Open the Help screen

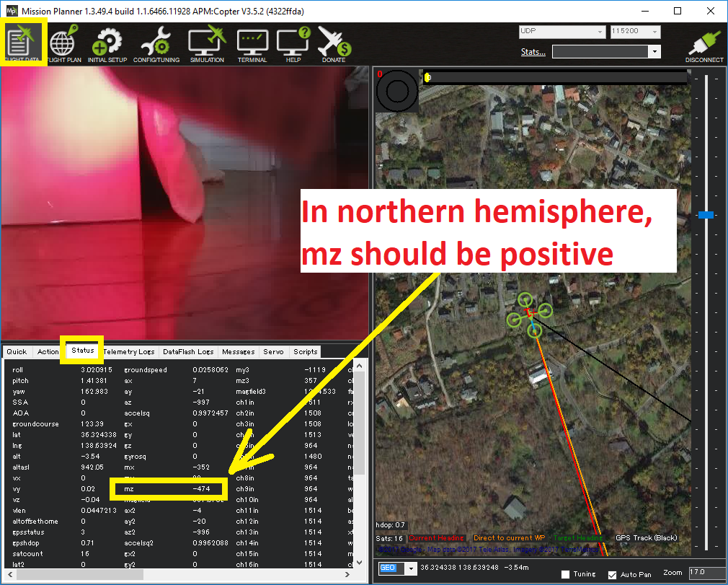[x=293, y=45]
